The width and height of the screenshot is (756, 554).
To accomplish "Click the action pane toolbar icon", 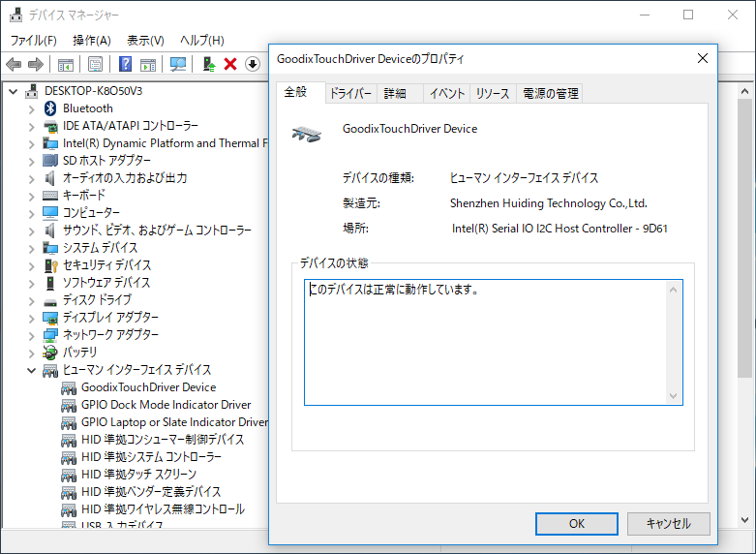I will [x=148, y=64].
